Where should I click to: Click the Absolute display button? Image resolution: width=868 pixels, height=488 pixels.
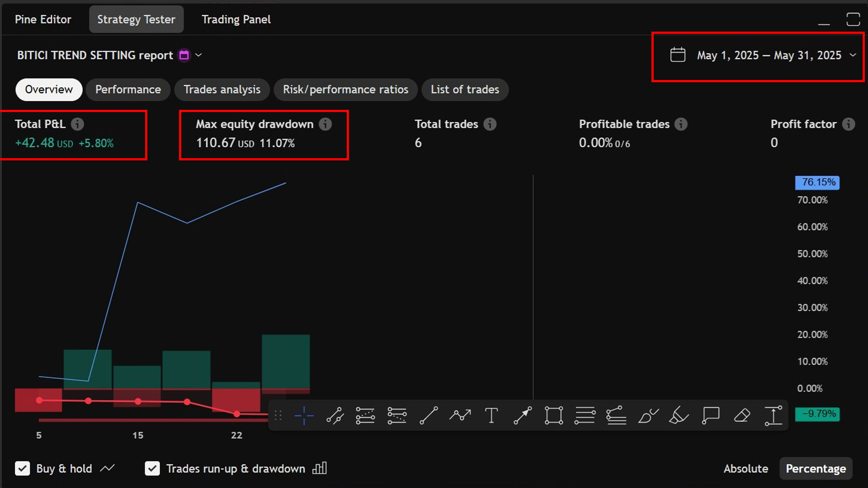click(x=746, y=469)
